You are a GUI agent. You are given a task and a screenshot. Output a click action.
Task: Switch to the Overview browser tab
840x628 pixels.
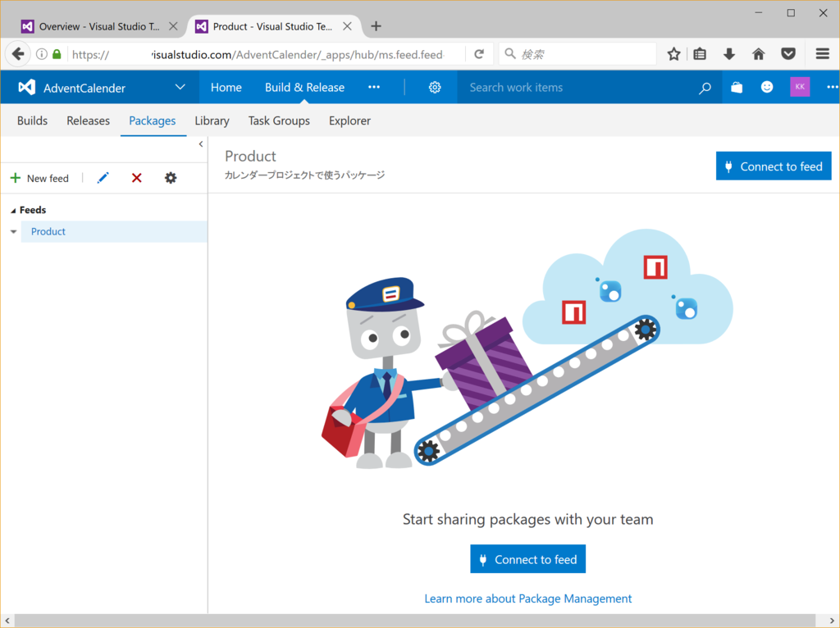point(99,26)
